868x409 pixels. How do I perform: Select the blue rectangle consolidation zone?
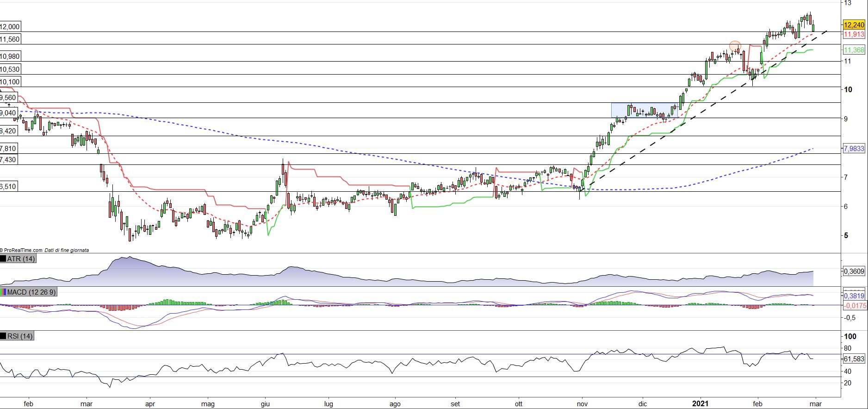pyautogui.click(x=644, y=110)
